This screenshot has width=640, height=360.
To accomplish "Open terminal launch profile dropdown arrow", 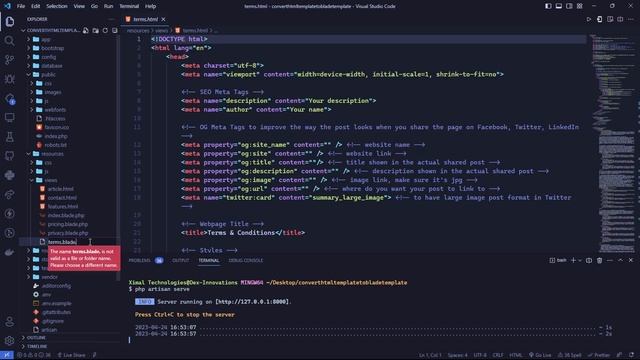I will tap(580, 260).
